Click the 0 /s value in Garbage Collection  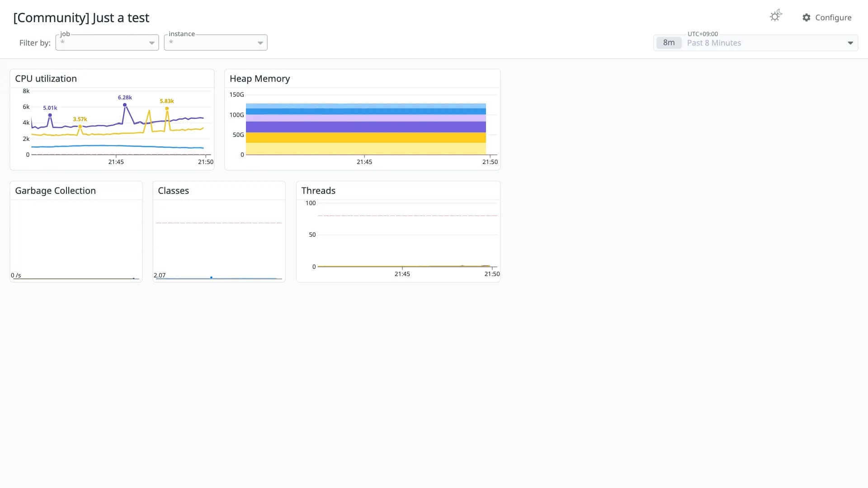pyautogui.click(x=16, y=275)
